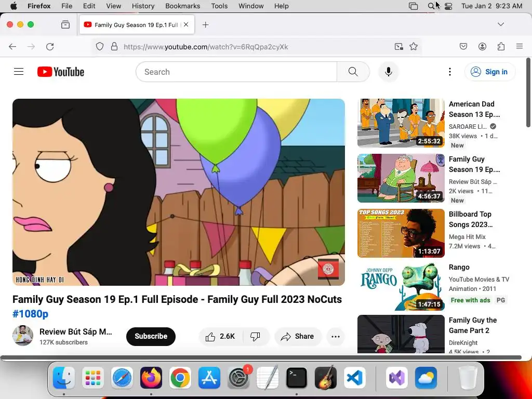Viewport: 532px width, 399px height.
Task: Click the search magnifier button
Action: point(353,72)
